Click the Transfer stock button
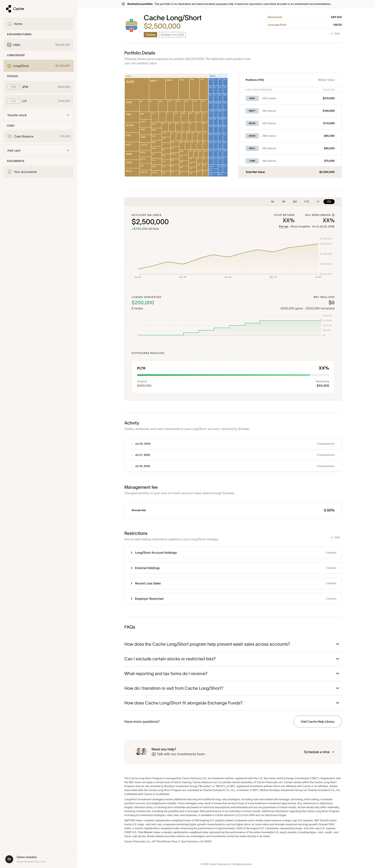 [39, 115]
